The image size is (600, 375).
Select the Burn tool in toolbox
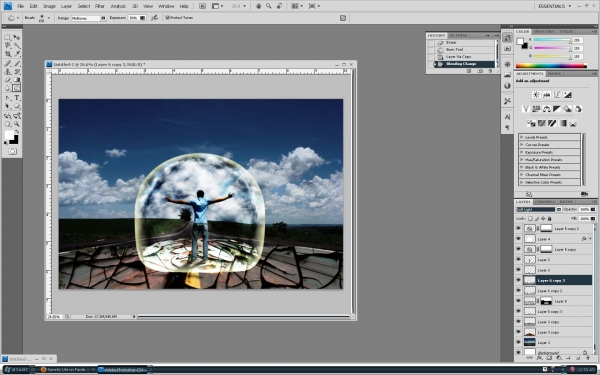(17, 88)
